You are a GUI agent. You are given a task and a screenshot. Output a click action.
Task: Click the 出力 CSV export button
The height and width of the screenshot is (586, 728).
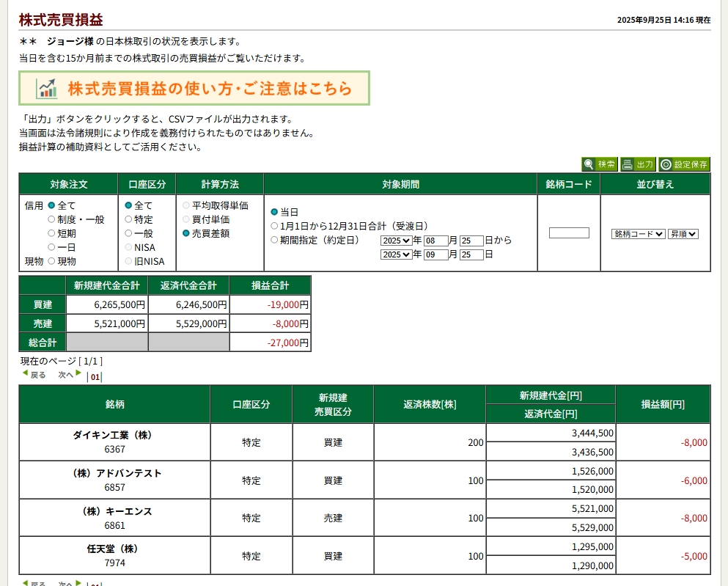pos(638,164)
